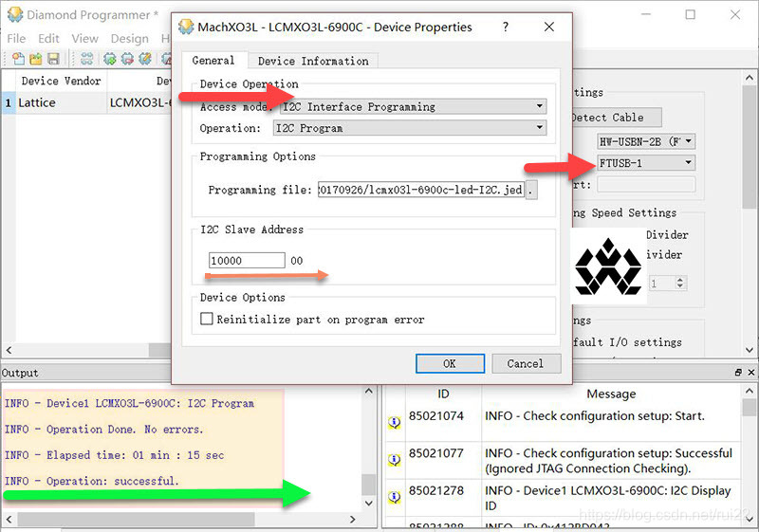Switch to the General tab

pos(213,61)
